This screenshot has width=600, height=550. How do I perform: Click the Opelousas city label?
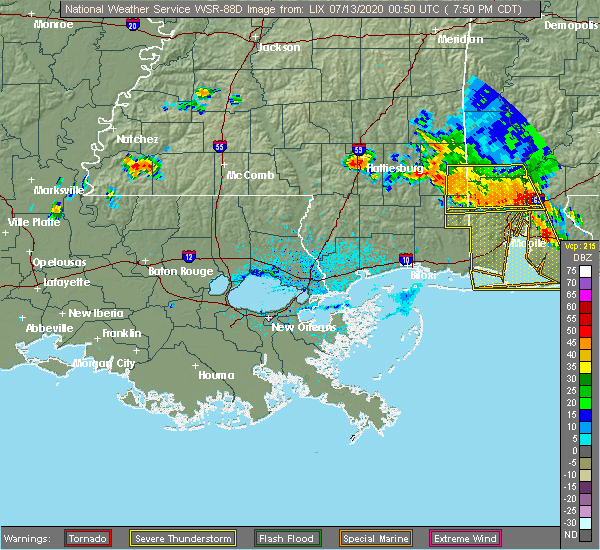click(x=59, y=263)
